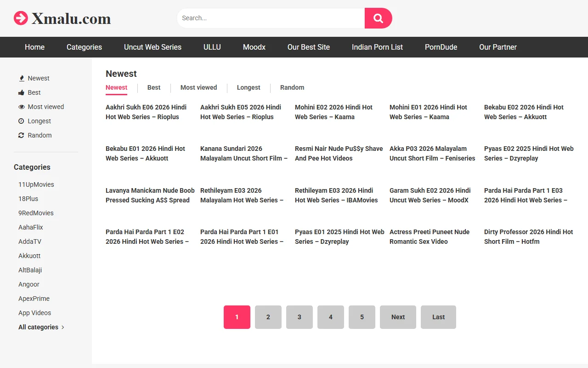Click the flame icon beside Newest in sidebar
Screen dimensions: 588x368
click(21, 78)
